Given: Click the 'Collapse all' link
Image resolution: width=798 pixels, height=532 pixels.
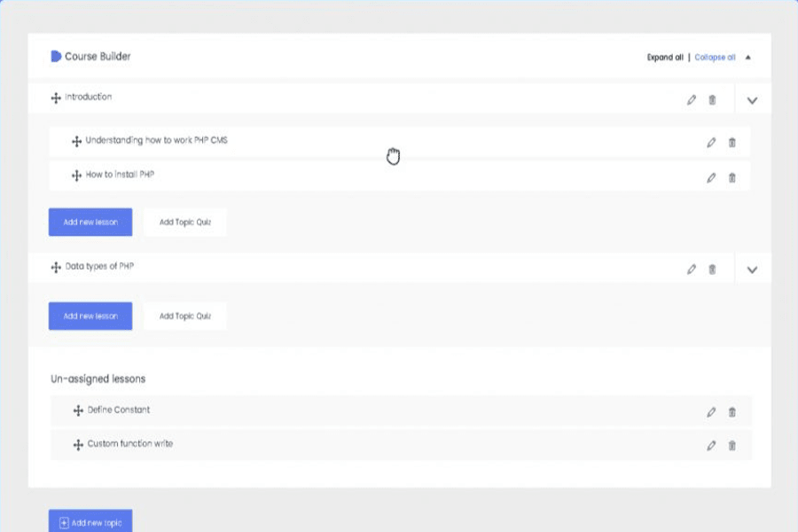Looking at the screenshot, I should 715,57.
